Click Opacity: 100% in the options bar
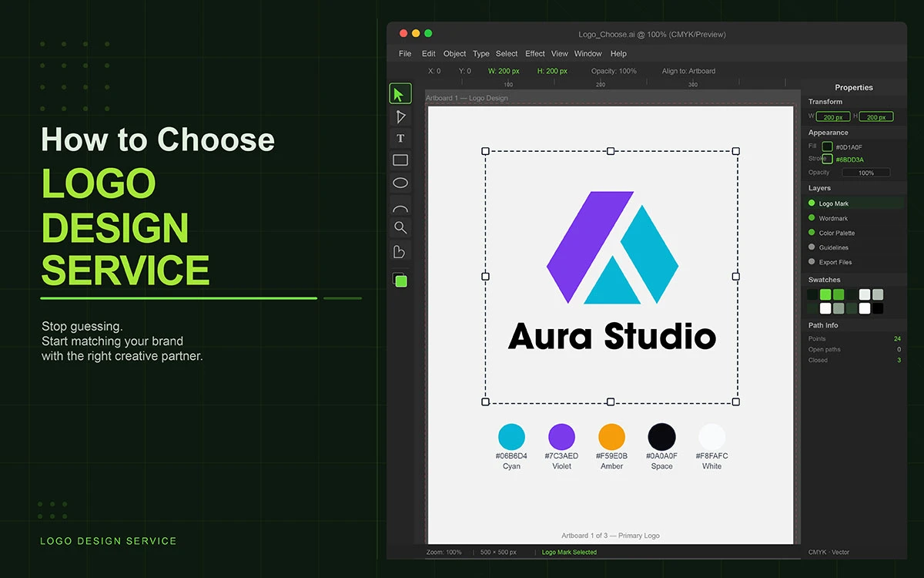Image resolution: width=924 pixels, height=578 pixels. click(x=614, y=71)
